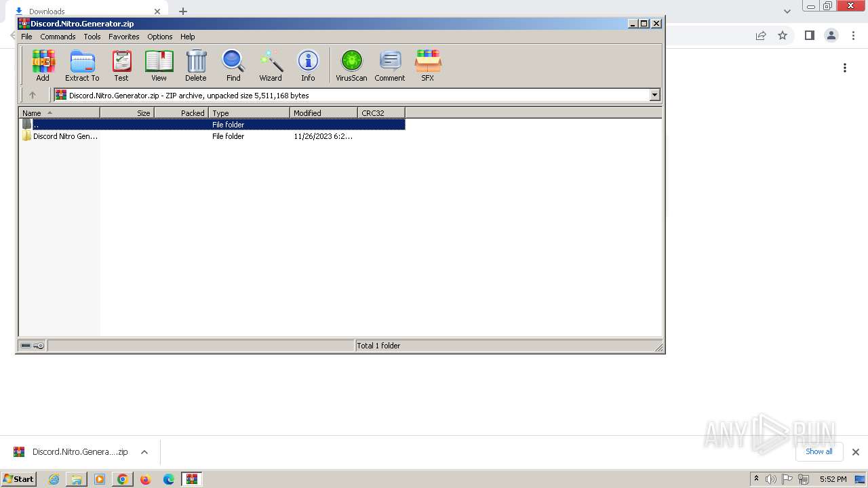
Task: Click the drive/key icon in status bar
Action: [x=32, y=346]
